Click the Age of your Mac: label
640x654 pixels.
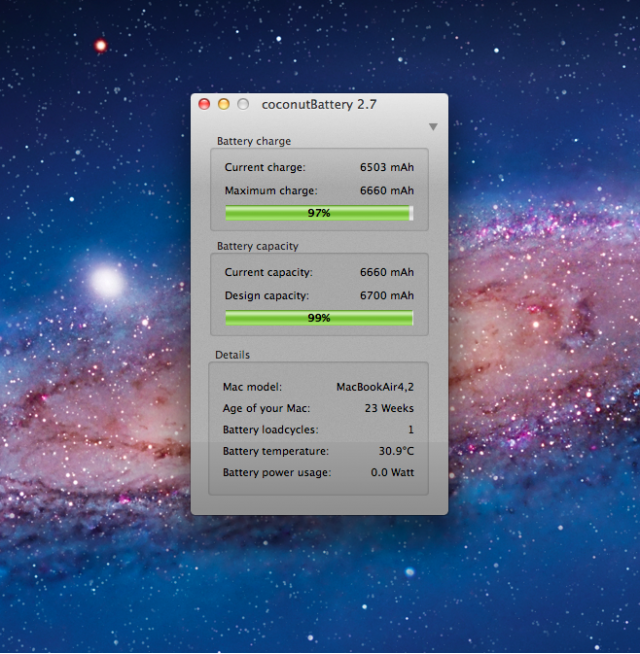267,409
